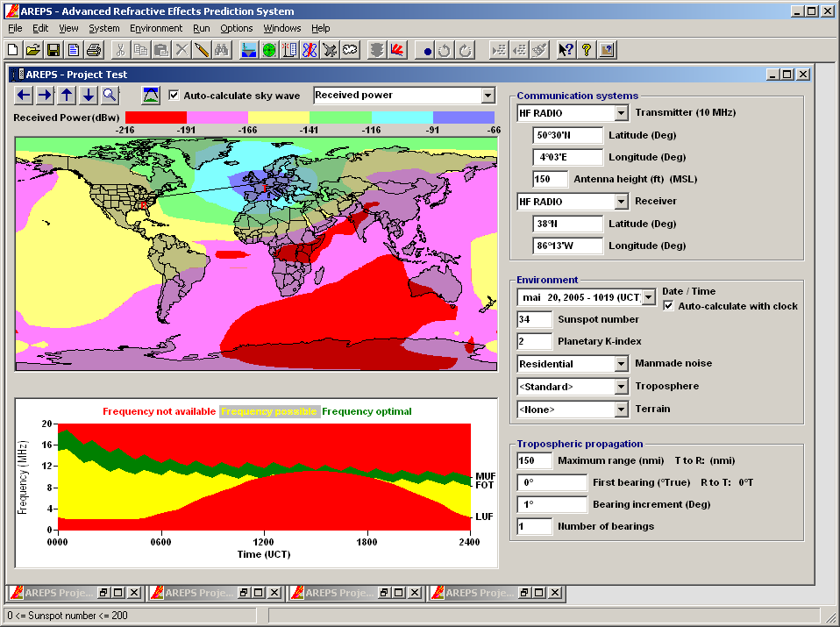Screen dimensions: 840x627
Task: Click the red swatch in Received Power legend
Action: click(x=156, y=118)
